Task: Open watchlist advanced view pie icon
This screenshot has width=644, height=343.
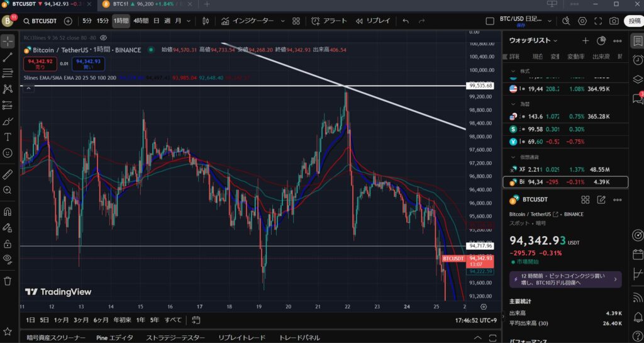Action: click(x=601, y=41)
